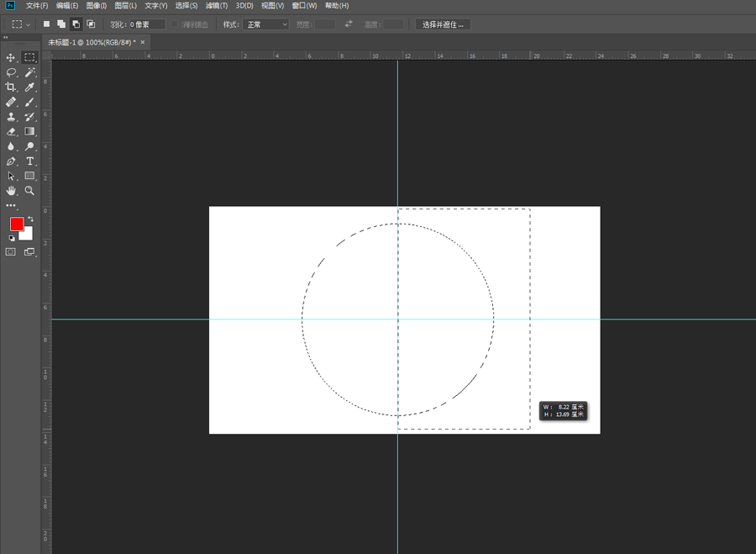Pick the Crop tool
This screenshot has width=756, height=554.
[11, 87]
